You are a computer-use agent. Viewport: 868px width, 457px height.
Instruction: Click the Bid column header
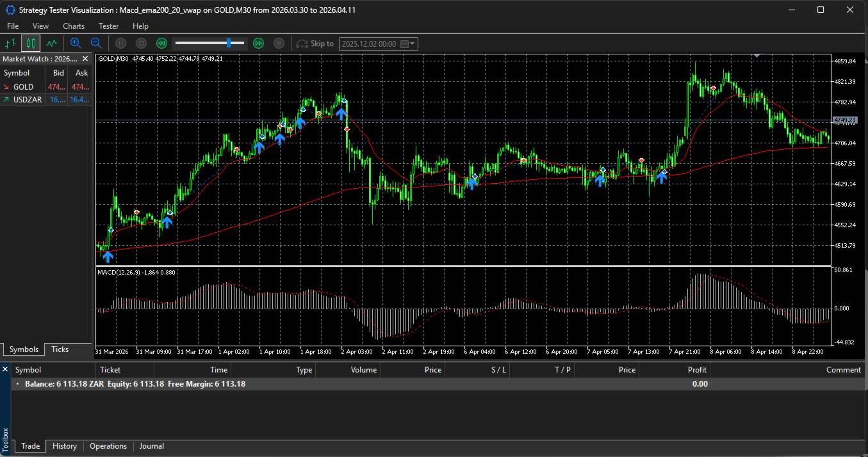[x=58, y=73]
